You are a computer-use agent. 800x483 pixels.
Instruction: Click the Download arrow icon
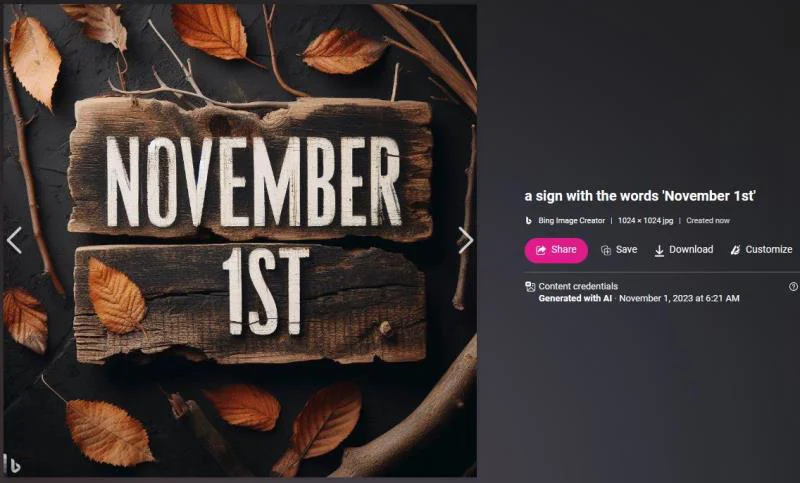659,250
